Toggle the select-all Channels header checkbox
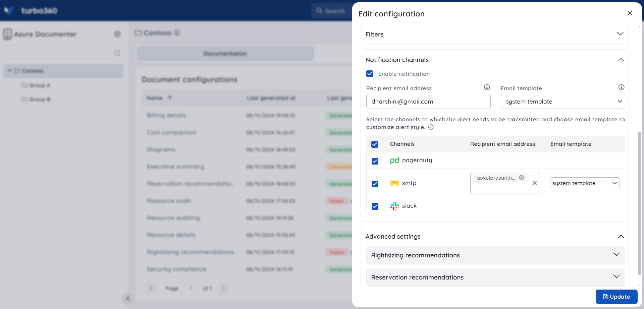 [375, 144]
